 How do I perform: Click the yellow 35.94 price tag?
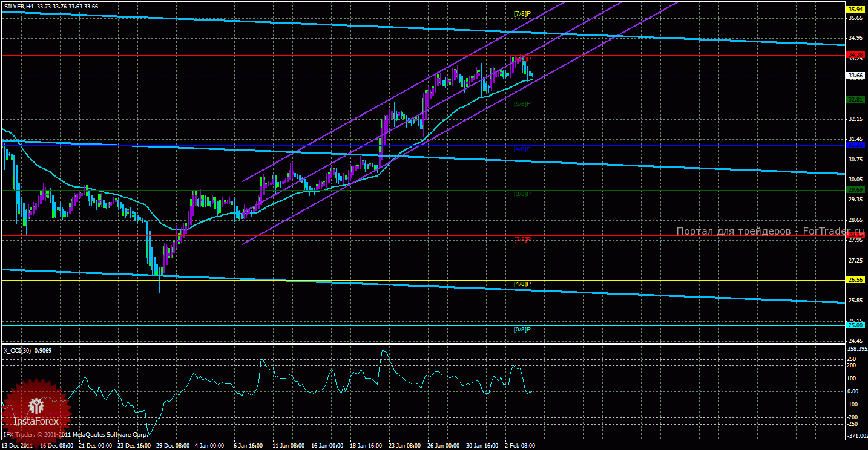pyautogui.click(x=855, y=10)
